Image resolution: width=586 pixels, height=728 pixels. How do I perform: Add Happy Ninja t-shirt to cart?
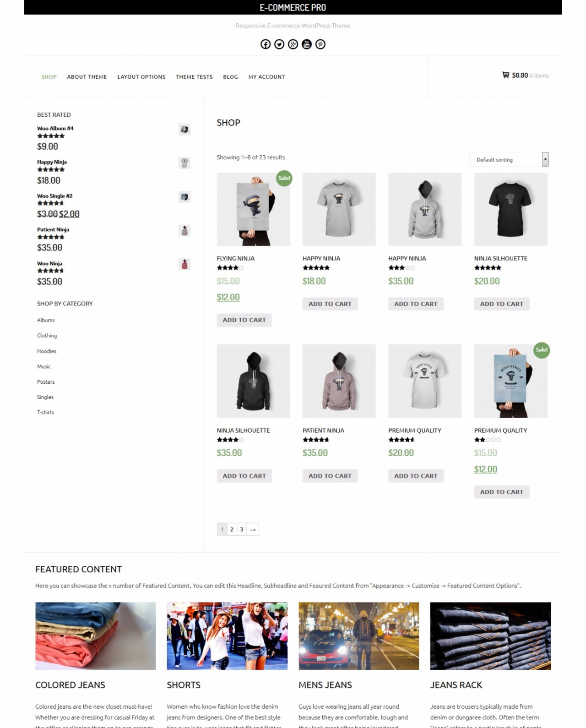(330, 304)
